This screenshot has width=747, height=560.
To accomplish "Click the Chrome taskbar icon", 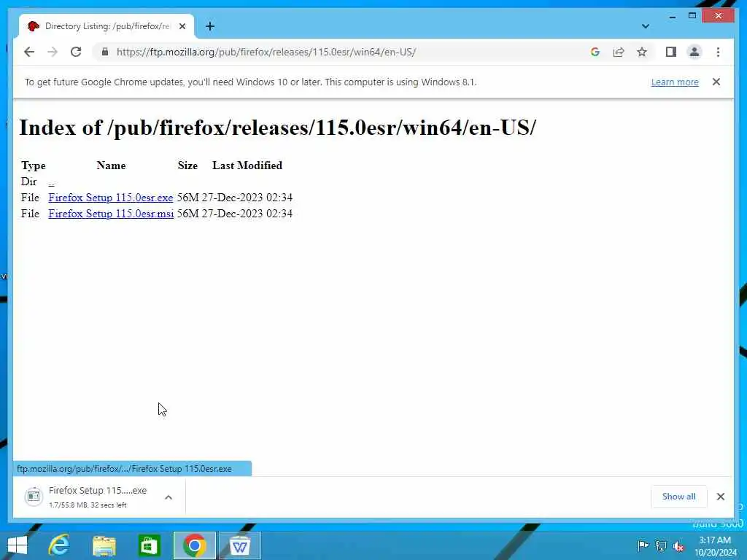I will point(194,545).
